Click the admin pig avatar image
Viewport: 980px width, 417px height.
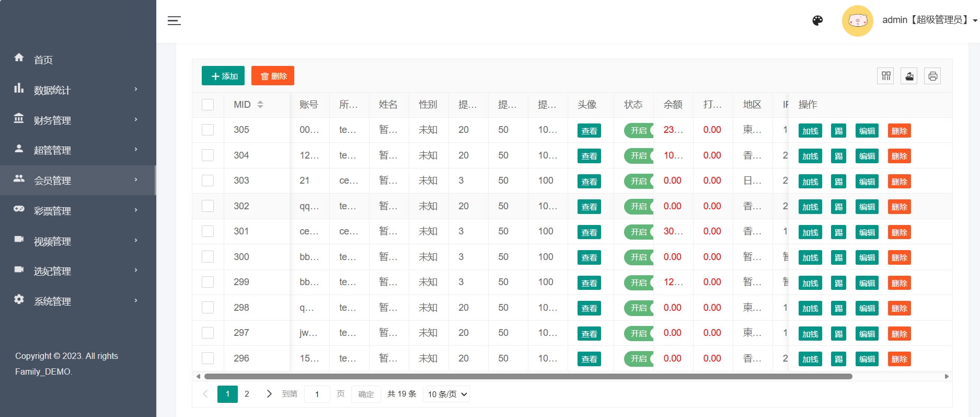point(857,21)
